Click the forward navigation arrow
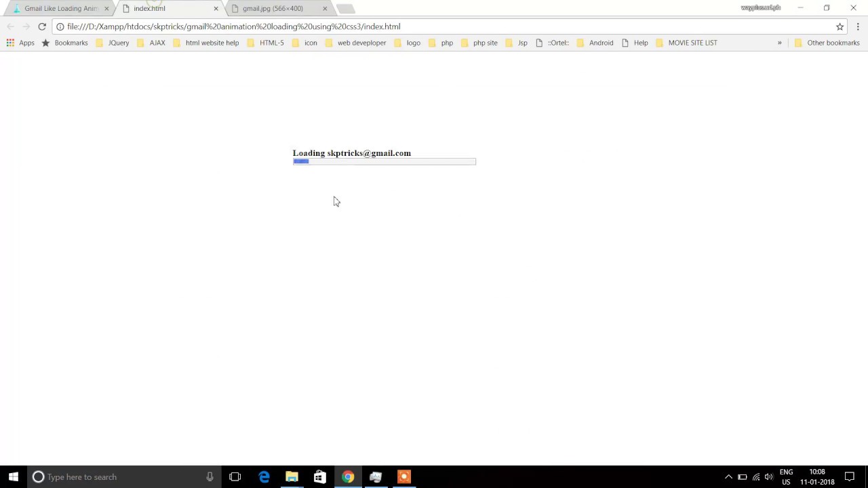Image resolution: width=868 pixels, height=488 pixels. pos(26,26)
